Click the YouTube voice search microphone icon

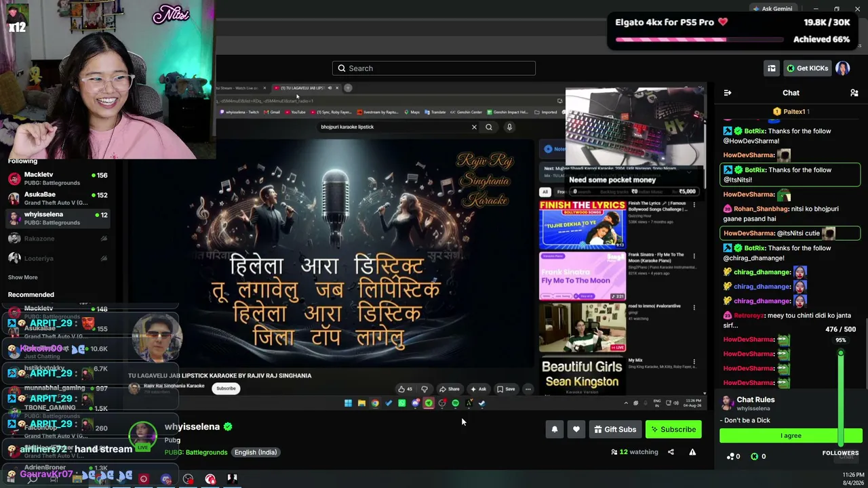click(509, 127)
